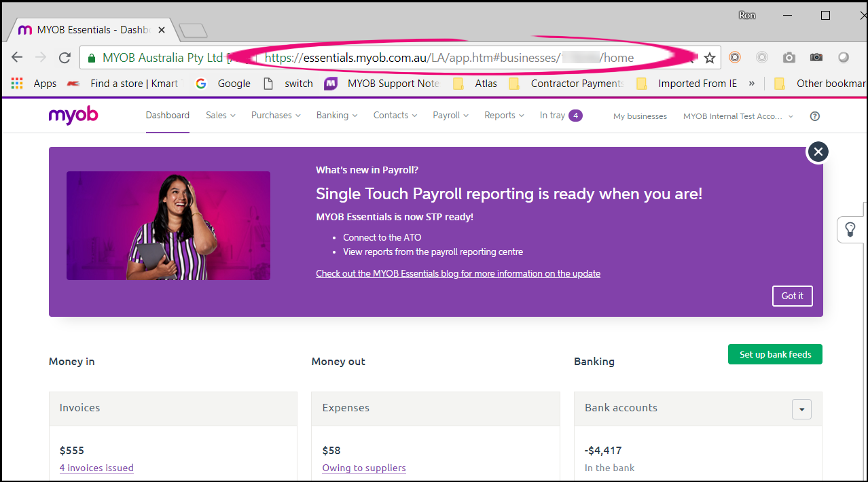
Task: Click the Money out heading
Action: click(x=338, y=362)
